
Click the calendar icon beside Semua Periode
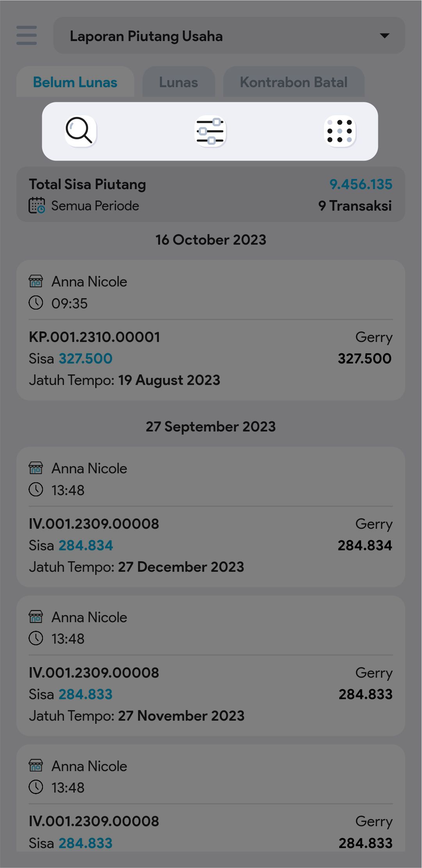coord(37,206)
